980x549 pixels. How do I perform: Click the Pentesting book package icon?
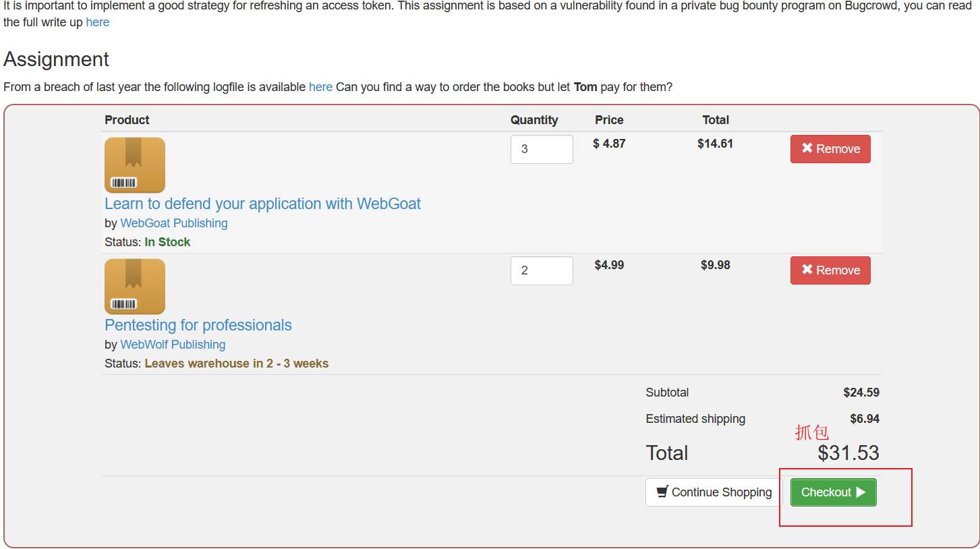[135, 287]
